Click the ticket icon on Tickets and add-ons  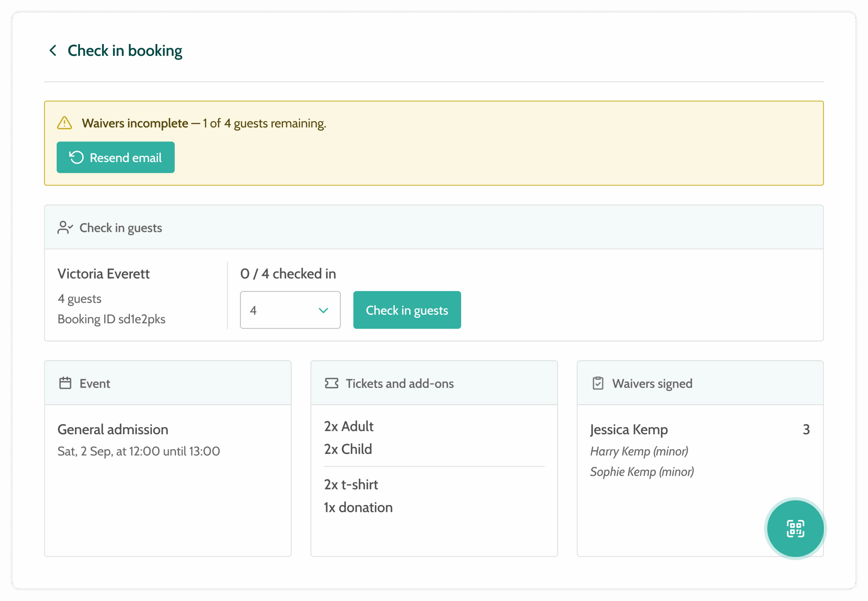[x=331, y=383]
